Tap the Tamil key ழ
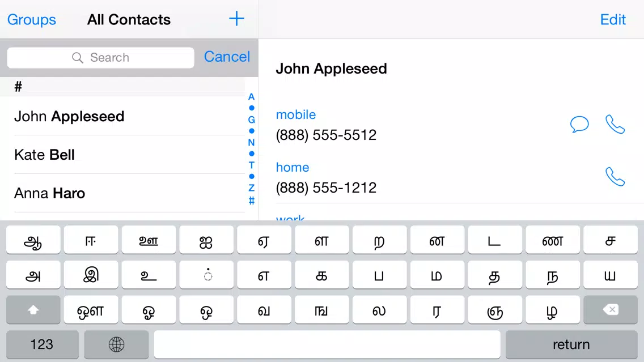 coord(553,310)
